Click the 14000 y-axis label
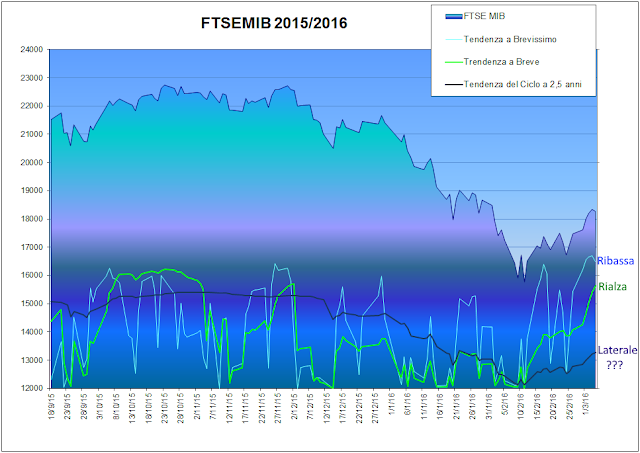 pyautogui.click(x=31, y=332)
